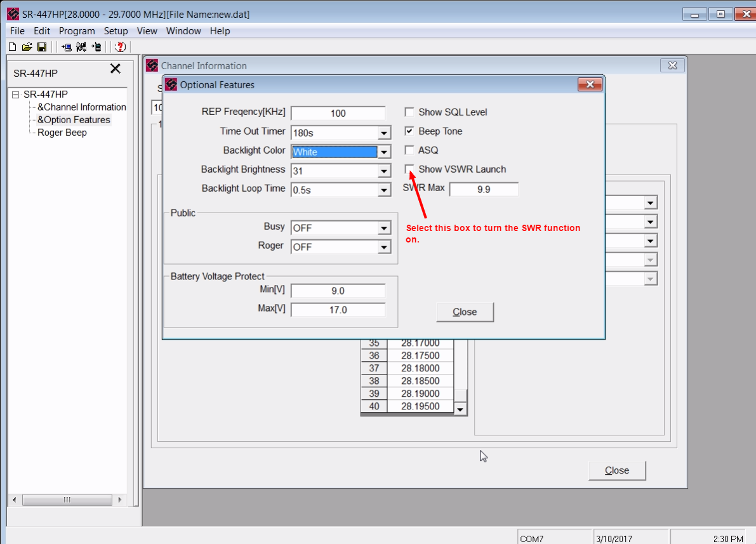Open the Time Out Timer dropdown
Viewport: 756px width, 544px height.
click(384, 133)
